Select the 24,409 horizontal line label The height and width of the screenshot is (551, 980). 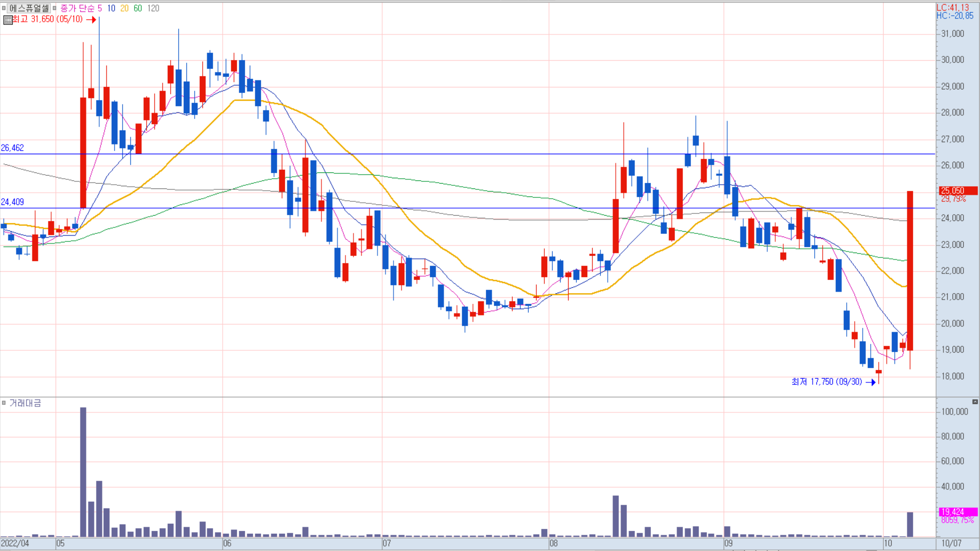point(12,202)
